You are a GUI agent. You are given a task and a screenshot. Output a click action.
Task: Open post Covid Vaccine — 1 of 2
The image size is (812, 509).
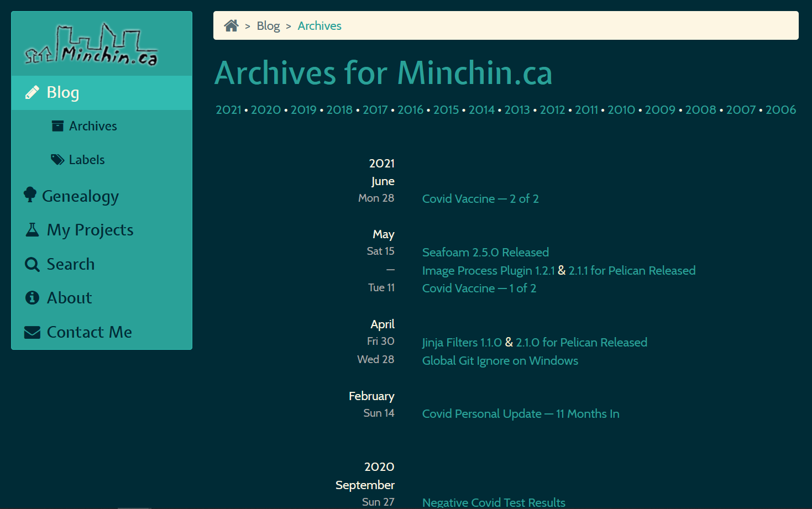[479, 288]
